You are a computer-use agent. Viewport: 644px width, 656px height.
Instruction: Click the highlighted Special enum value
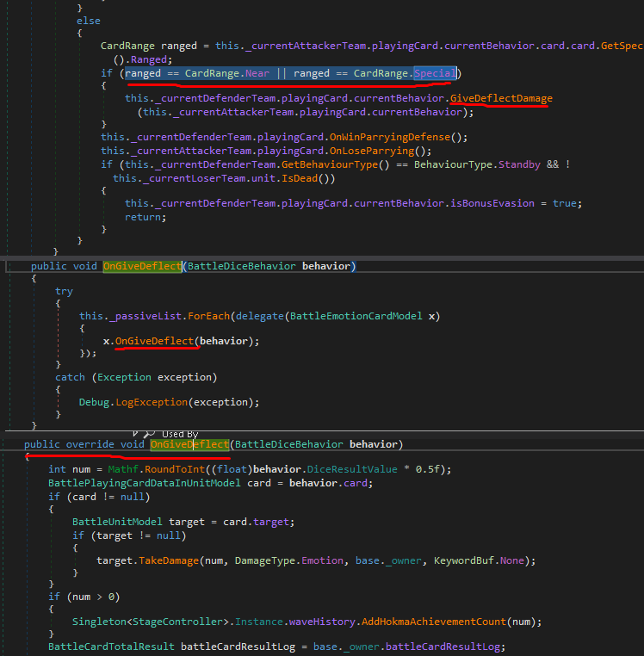(x=435, y=74)
